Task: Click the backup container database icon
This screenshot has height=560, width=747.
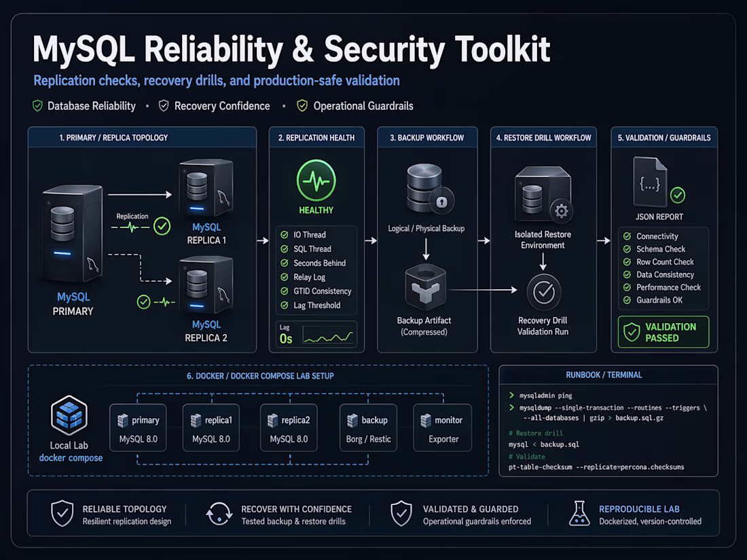Action: [352, 420]
